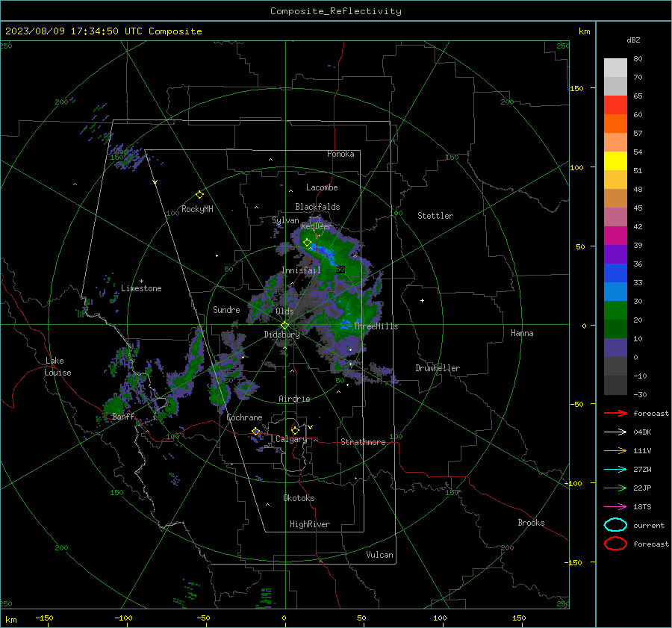Click the 54 dBZ yellow color swatch
672x628 pixels.
coord(615,161)
